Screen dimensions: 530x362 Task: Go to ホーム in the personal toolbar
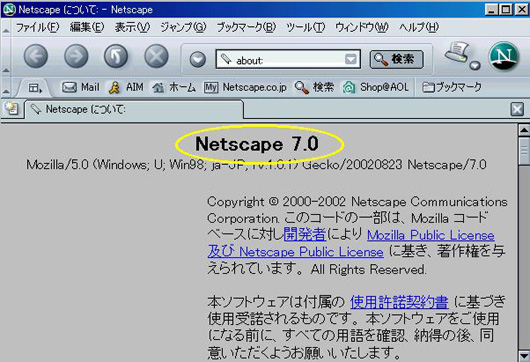[x=174, y=88]
